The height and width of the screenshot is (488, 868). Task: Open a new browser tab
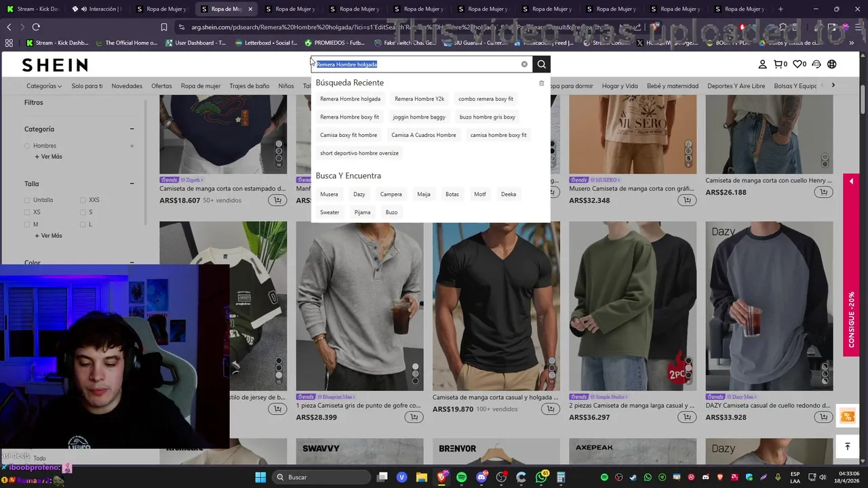coord(781,9)
